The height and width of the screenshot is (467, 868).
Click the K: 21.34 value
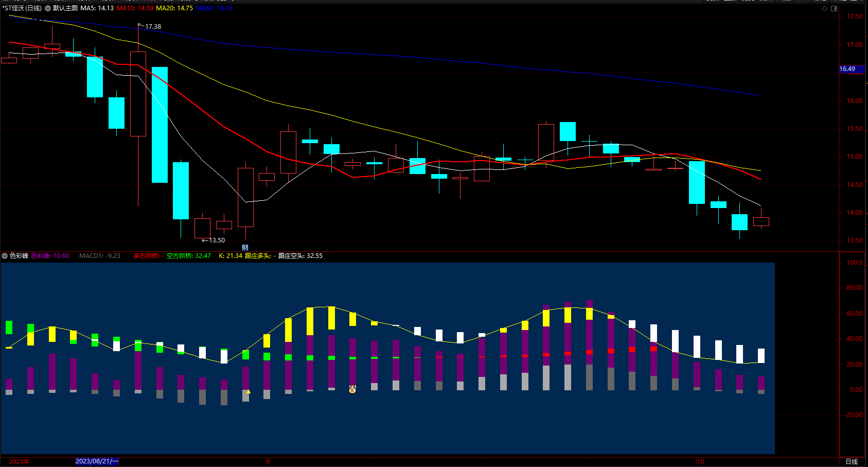tap(231, 256)
